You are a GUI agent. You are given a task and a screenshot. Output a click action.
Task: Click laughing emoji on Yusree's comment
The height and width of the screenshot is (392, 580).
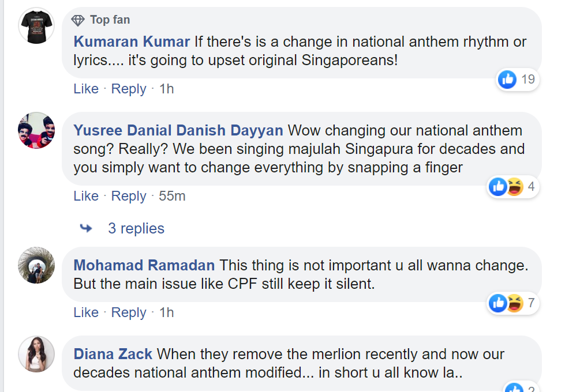[x=515, y=187]
